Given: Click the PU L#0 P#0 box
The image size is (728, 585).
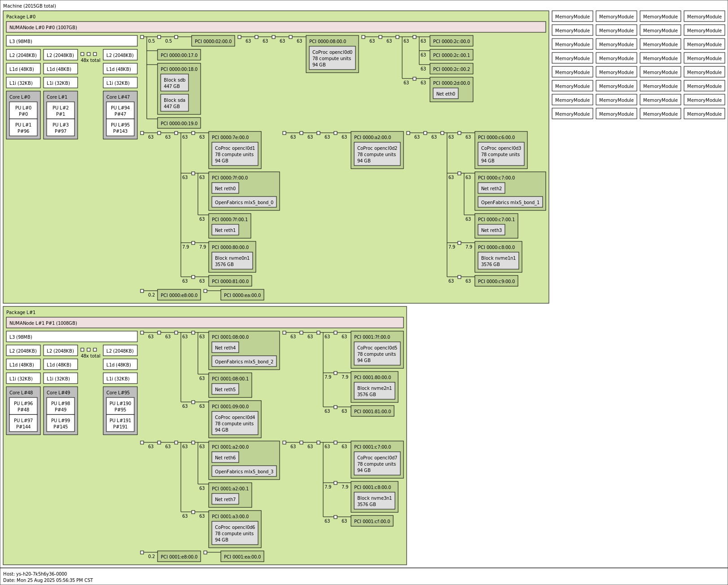Looking at the screenshot, I should coord(23,111).
